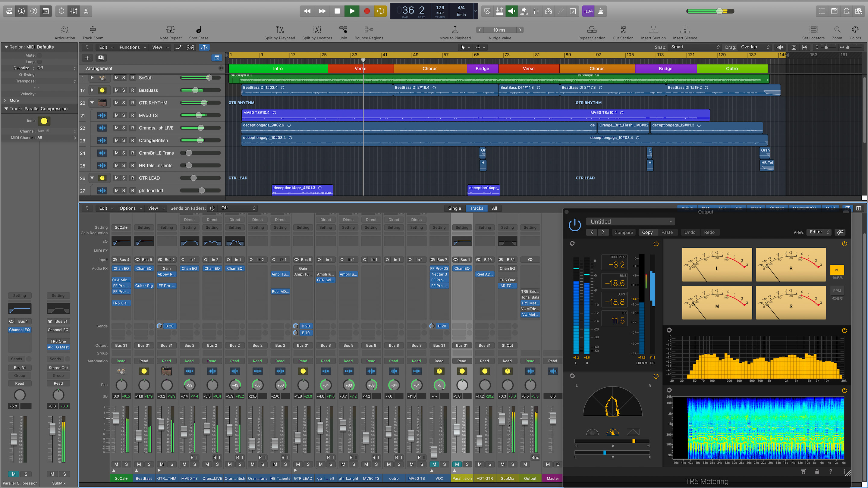Click the Move to Playhead tool
Screen dimensions: 868x488
tap(455, 33)
